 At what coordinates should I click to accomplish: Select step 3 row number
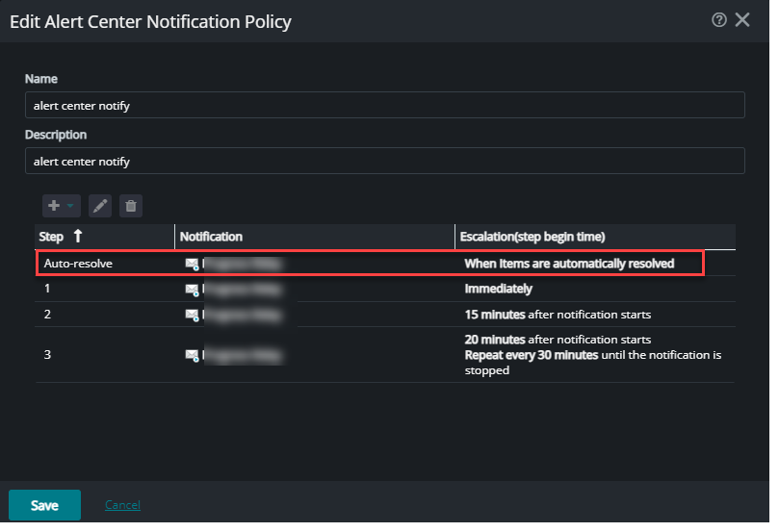[x=47, y=354]
